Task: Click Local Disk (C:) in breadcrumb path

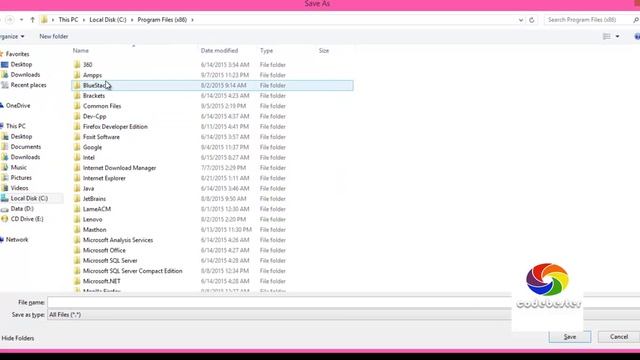Action: 108,20
